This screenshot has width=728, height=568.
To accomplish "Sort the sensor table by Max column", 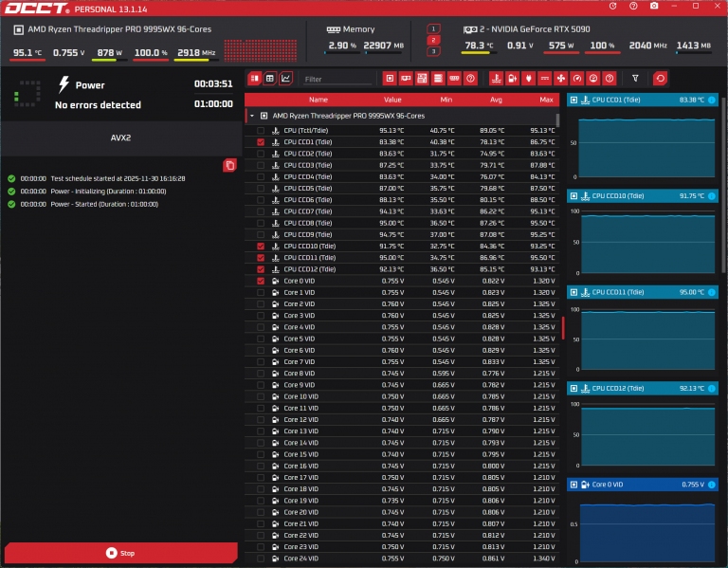I will [x=546, y=100].
